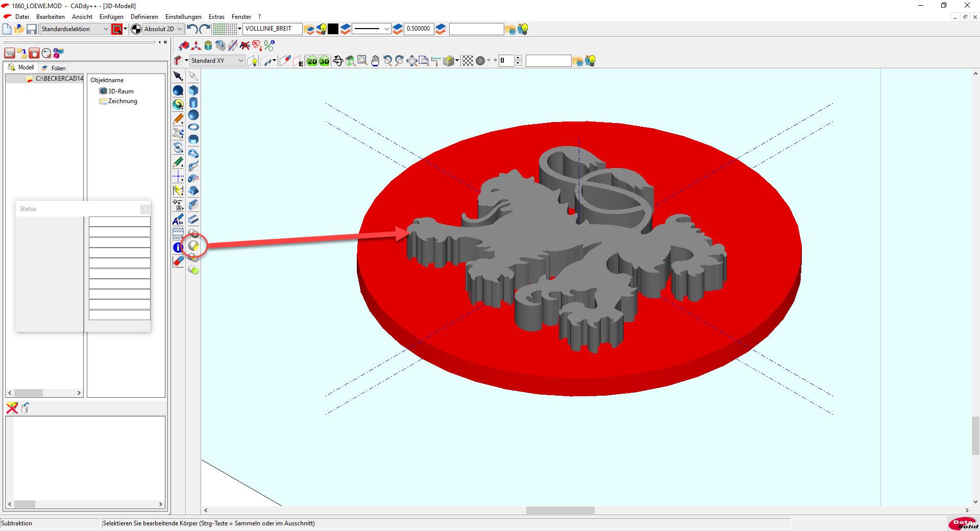Viewport: 980px width, 531px height.
Task: Switch to the Modell tab
Action: pyautogui.click(x=21, y=67)
